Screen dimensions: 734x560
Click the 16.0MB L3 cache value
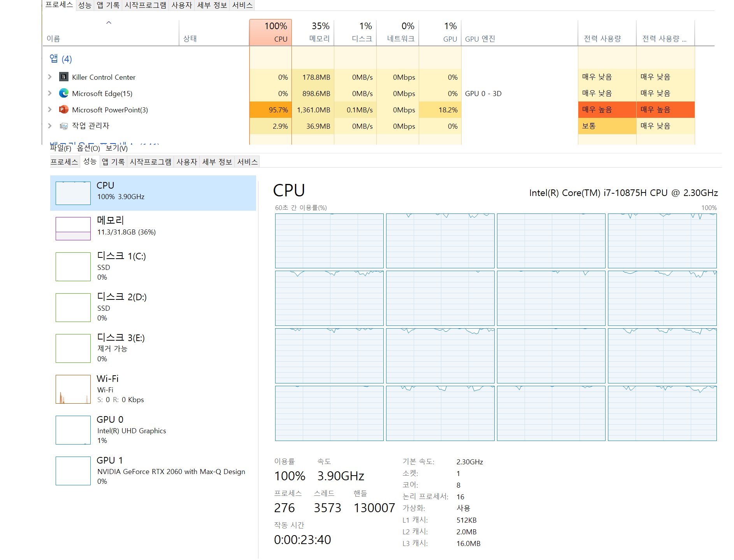coord(469,544)
